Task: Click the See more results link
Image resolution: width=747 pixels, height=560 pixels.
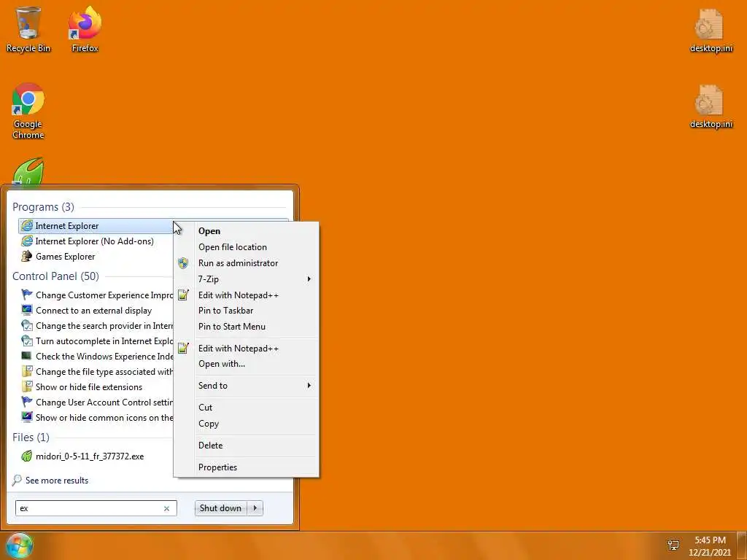Action: pyautogui.click(x=57, y=481)
